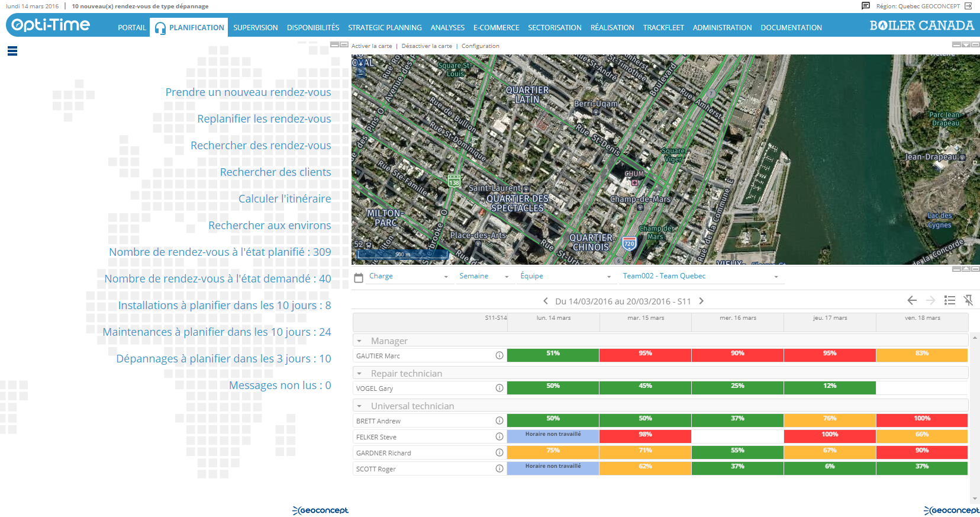Click the logout arrow icon
Screen dimensions: 980x517
pyautogui.click(x=968, y=6)
